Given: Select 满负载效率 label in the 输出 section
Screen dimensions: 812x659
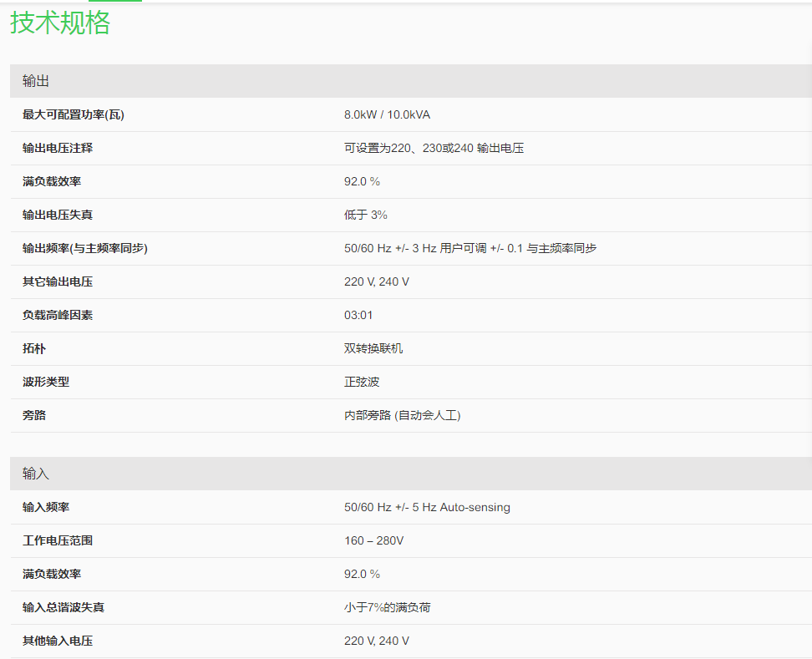Looking at the screenshot, I should pyautogui.click(x=52, y=181).
